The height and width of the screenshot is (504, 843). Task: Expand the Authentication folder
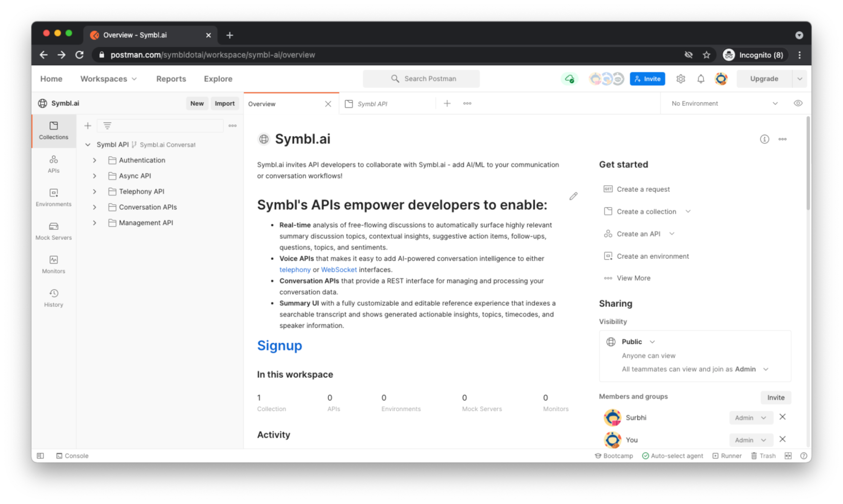click(94, 160)
